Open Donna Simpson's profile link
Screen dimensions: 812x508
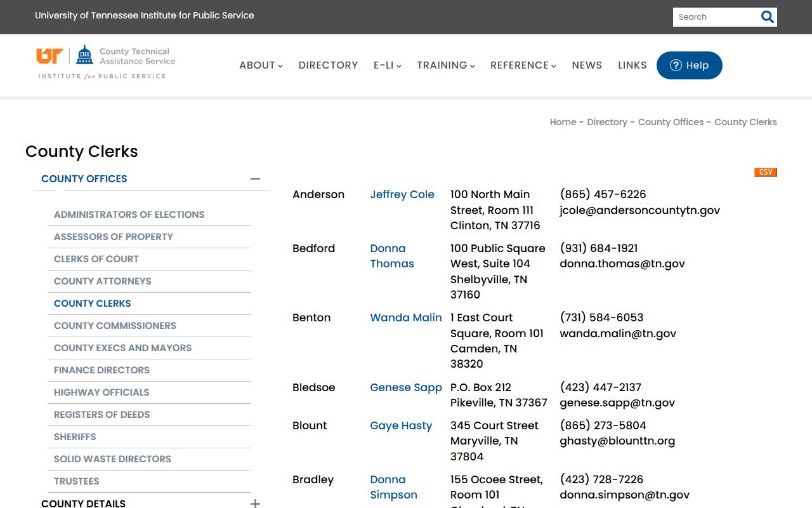coord(393,487)
